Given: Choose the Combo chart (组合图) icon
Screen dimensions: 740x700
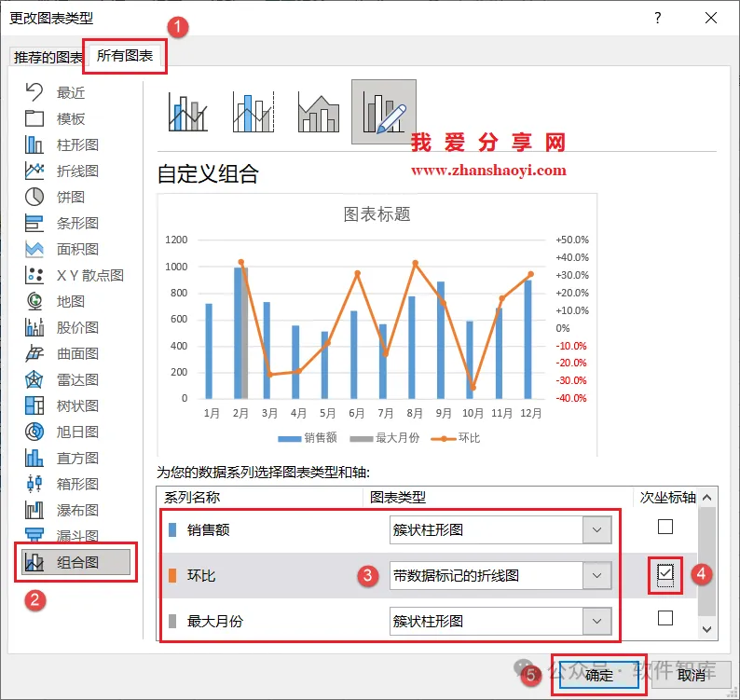Looking at the screenshot, I should click(x=34, y=562).
